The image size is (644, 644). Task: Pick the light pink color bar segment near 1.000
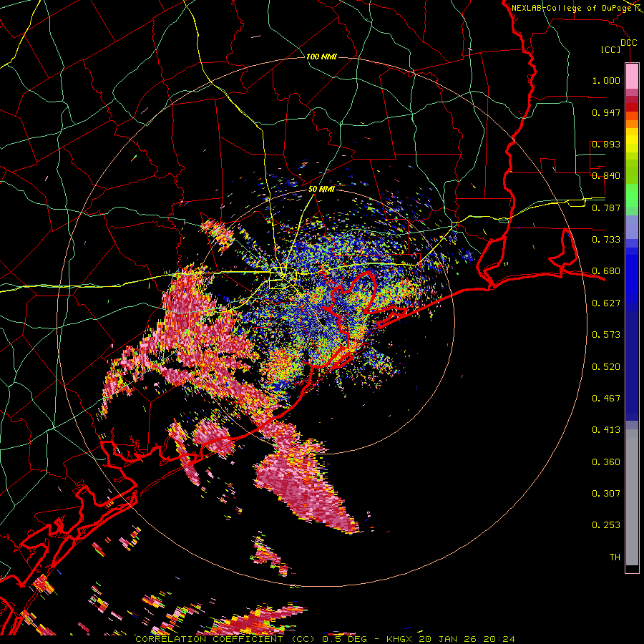pos(632,77)
